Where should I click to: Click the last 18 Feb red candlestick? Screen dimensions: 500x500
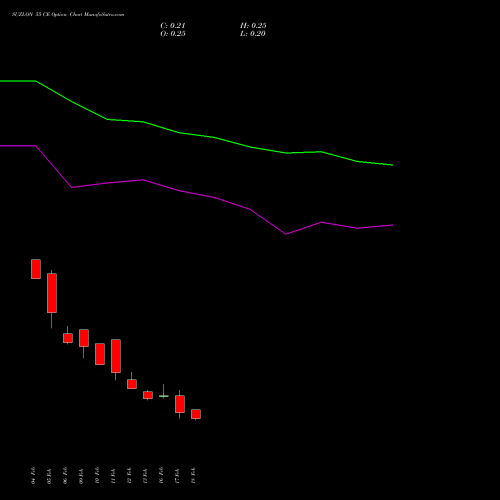pos(196,414)
